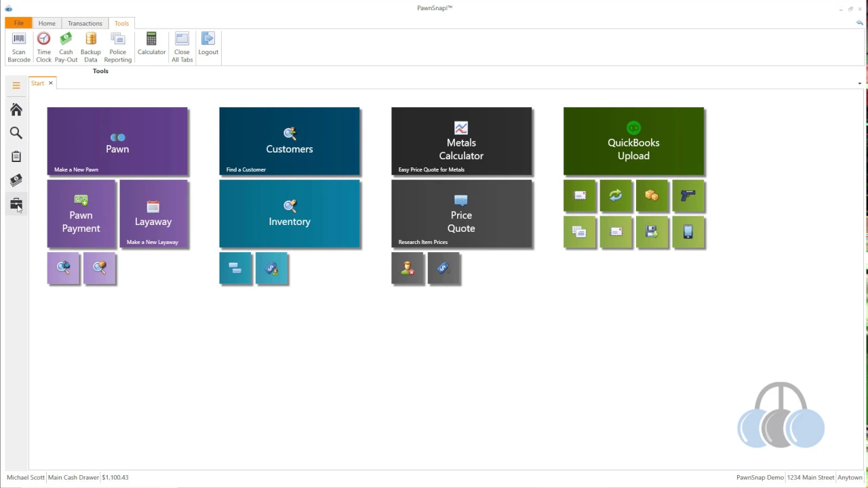This screenshot has height=488, width=868.
Task: Click the first small purple search tile
Action: pos(63,268)
